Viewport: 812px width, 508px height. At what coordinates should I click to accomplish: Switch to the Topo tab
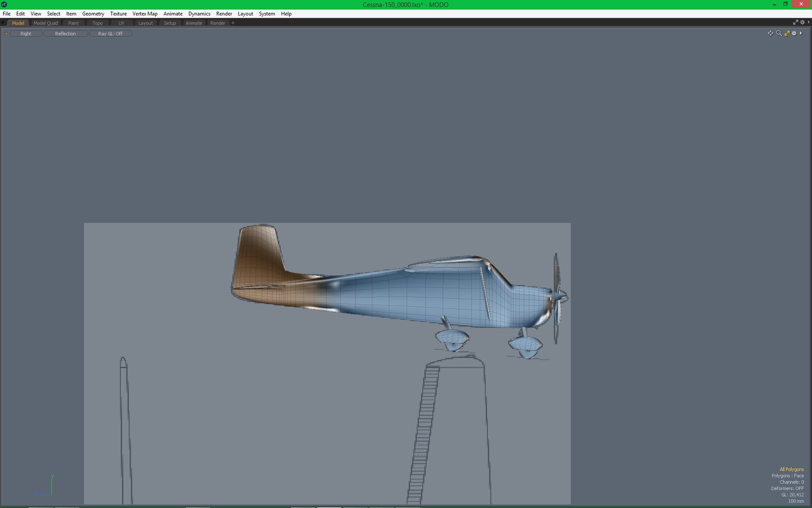click(x=97, y=23)
